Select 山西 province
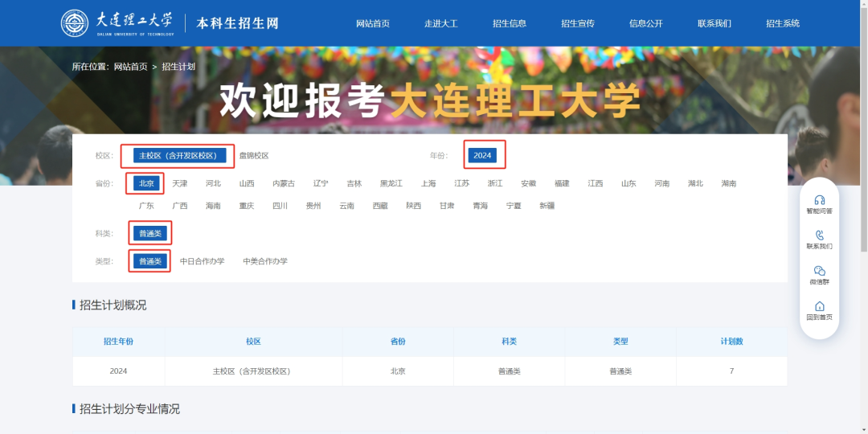The width and height of the screenshot is (868, 434). pyautogui.click(x=247, y=183)
